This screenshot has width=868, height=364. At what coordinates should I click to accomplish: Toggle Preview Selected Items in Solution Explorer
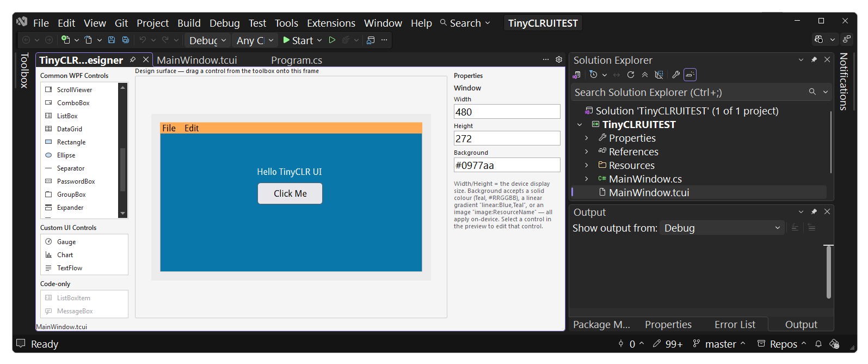pos(690,75)
